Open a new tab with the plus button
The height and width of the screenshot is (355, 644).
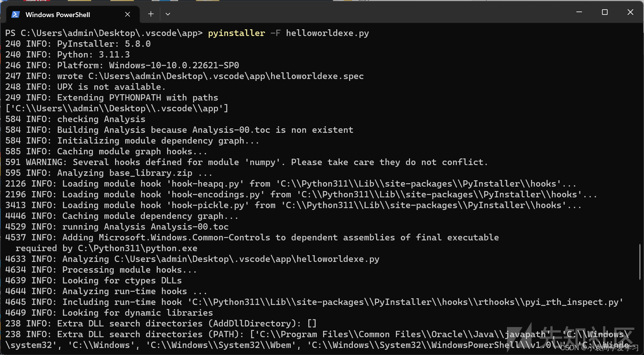[151, 14]
